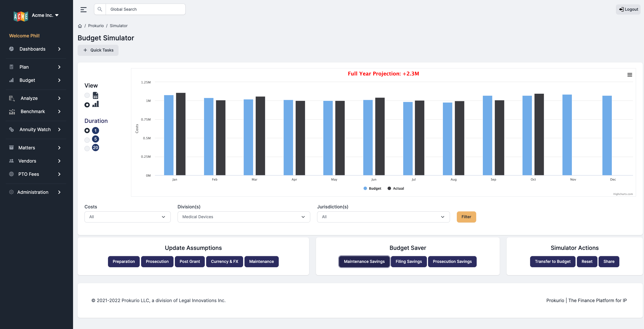Click the Vendors people icon
Screen dimensions: 644x329
(11, 161)
